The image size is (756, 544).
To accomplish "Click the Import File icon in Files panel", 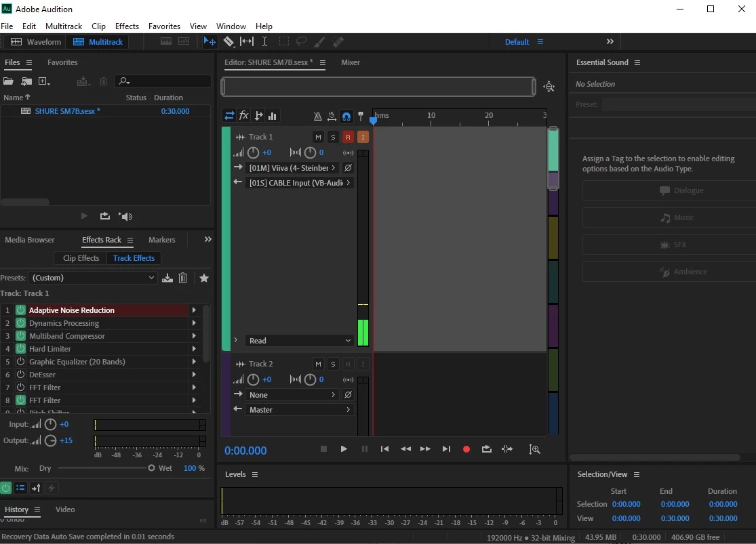I will click(26, 81).
